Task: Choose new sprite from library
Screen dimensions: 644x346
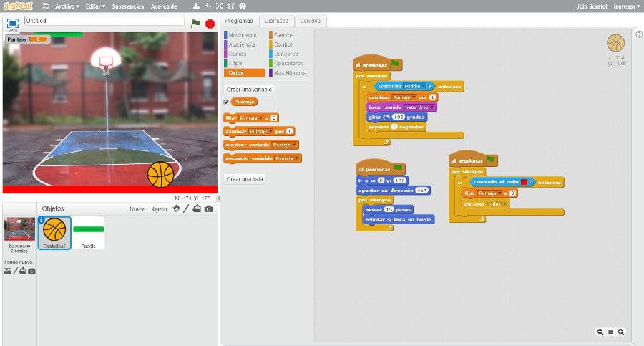Action: [x=177, y=208]
